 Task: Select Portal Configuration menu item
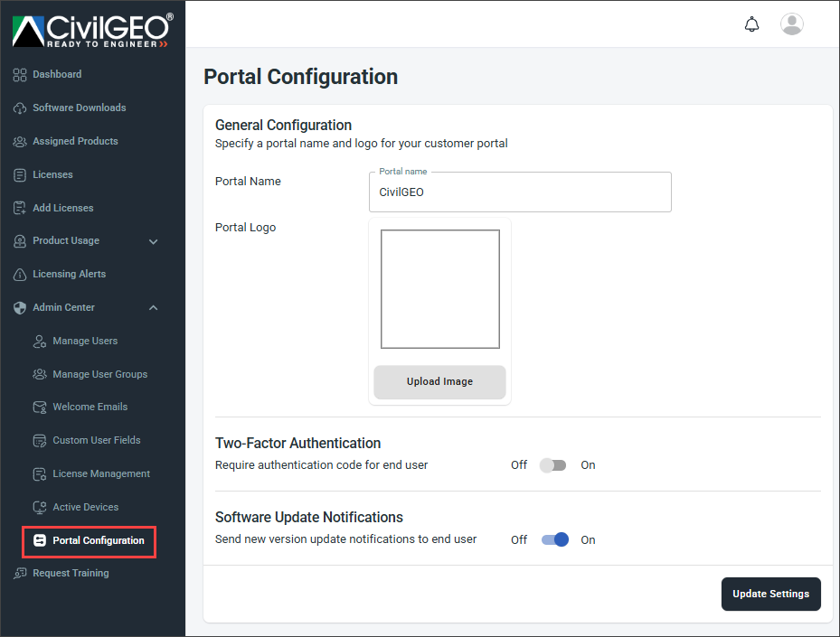(89, 541)
